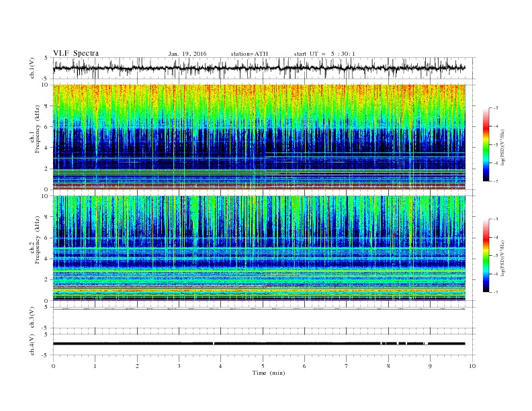Viewport: 532px width, 411px height.
Task: Click the white gap in ch.4 trace near minute 4
Action: [214, 344]
